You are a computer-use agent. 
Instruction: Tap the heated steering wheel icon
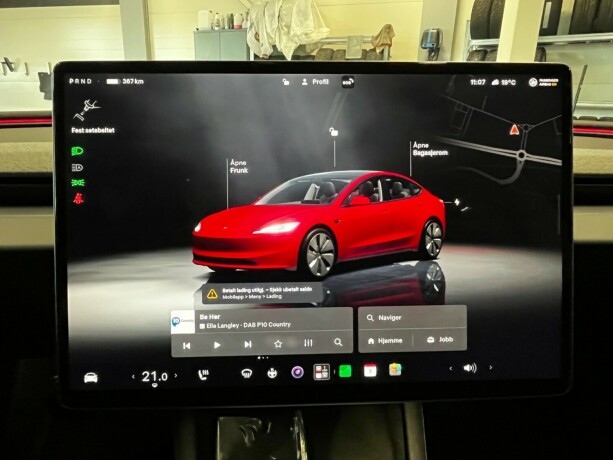pyautogui.click(x=272, y=373)
